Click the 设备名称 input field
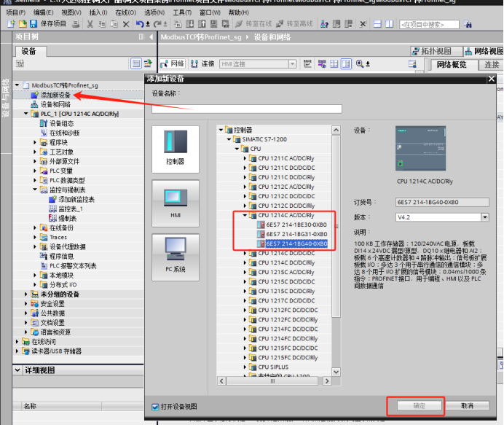504x425 pixels. [x=247, y=109]
